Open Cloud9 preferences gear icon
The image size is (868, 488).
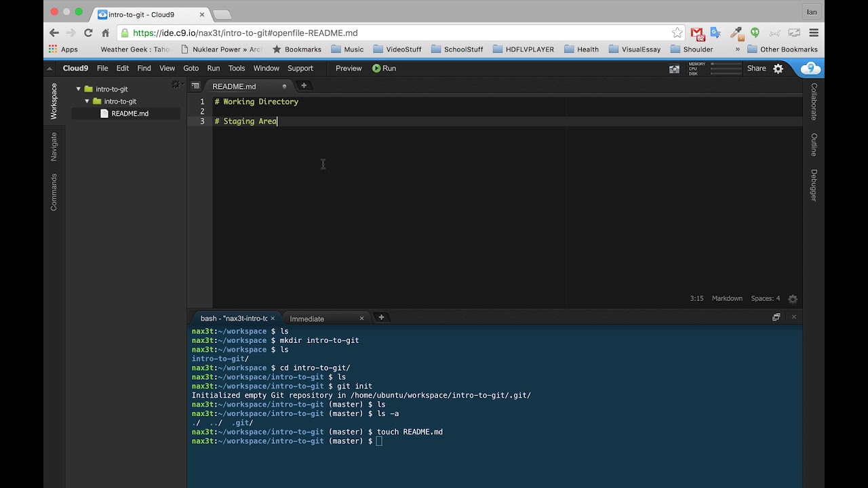click(778, 68)
